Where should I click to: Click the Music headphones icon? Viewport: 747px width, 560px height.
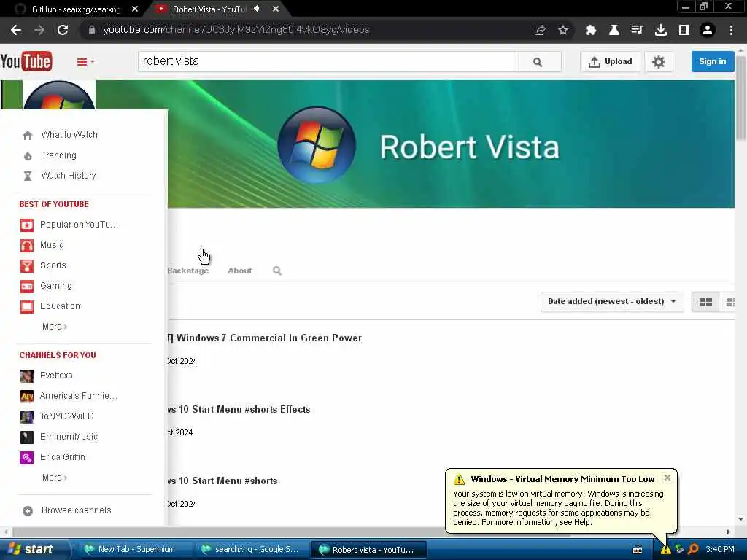point(27,245)
